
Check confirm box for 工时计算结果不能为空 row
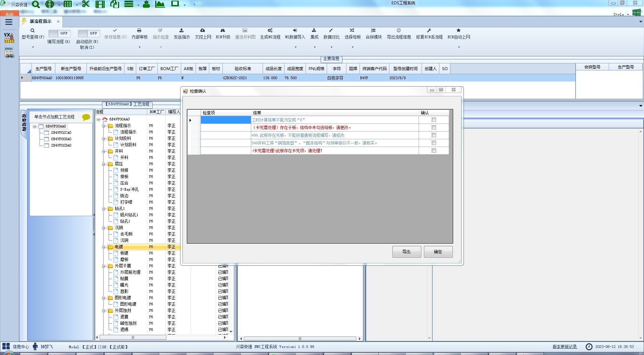tap(434, 120)
